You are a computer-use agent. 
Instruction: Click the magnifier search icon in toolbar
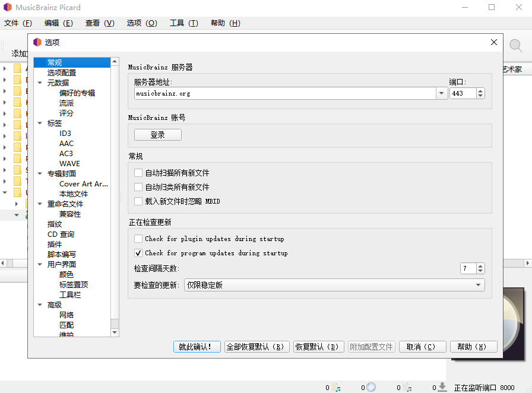point(515,46)
